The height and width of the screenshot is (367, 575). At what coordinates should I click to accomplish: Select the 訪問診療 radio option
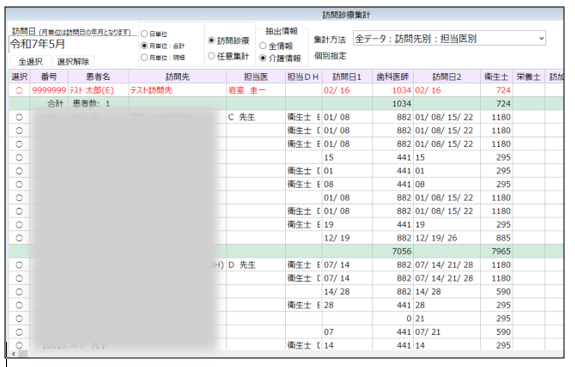(x=212, y=40)
